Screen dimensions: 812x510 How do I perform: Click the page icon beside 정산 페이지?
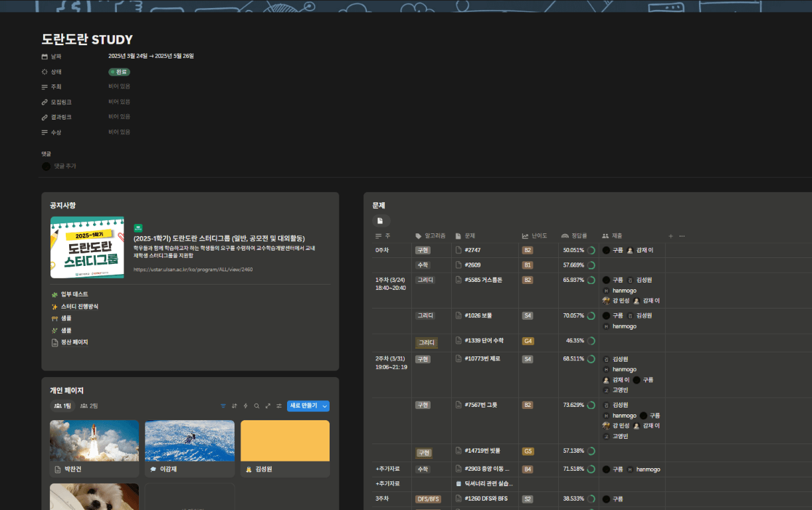(x=54, y=342)
